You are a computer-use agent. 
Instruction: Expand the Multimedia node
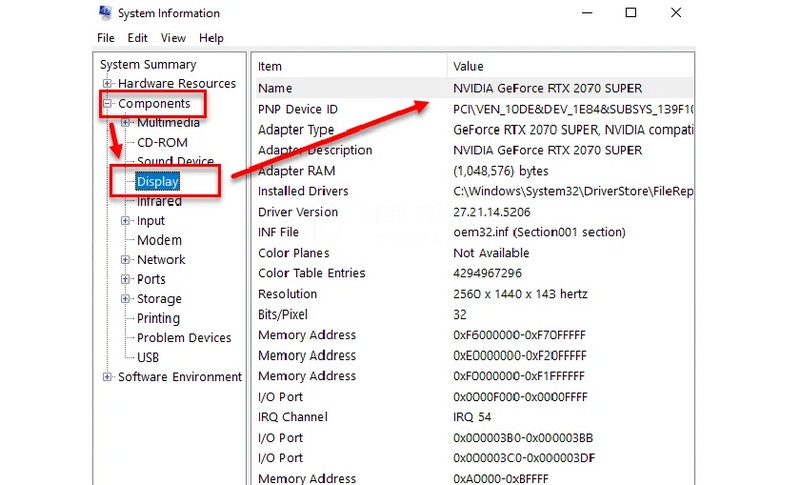[126, 123]
